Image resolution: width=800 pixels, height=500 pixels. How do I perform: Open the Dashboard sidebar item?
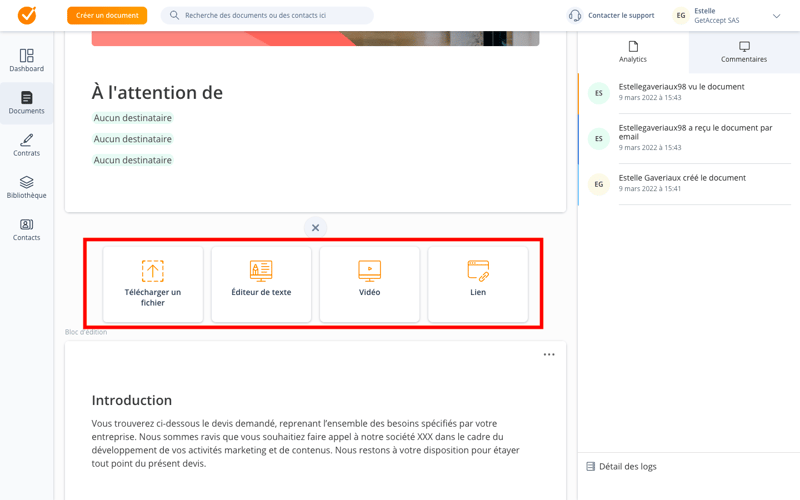27,60
